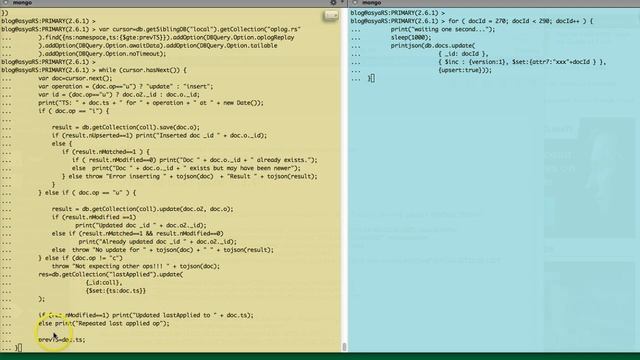
Task: Click the scrollbar thumb at the bottom of the yellow pane
Action: coord(344,347)
